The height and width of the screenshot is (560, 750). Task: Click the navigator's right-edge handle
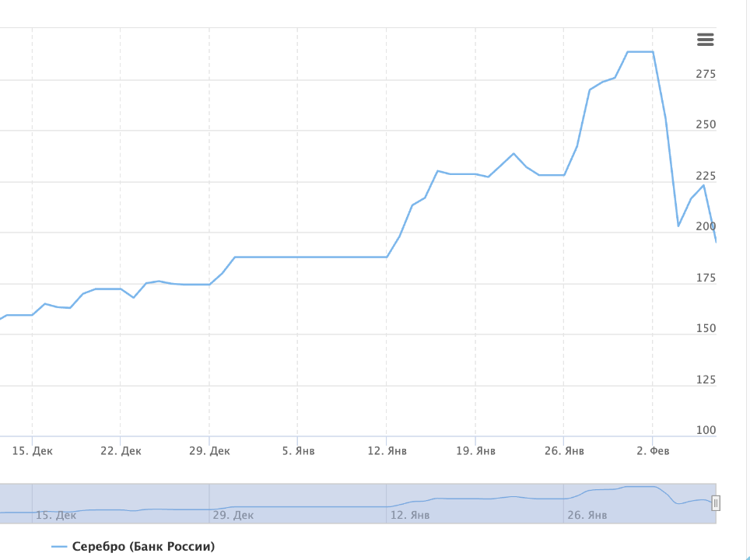pyautogui.click(x=716, y=503)
